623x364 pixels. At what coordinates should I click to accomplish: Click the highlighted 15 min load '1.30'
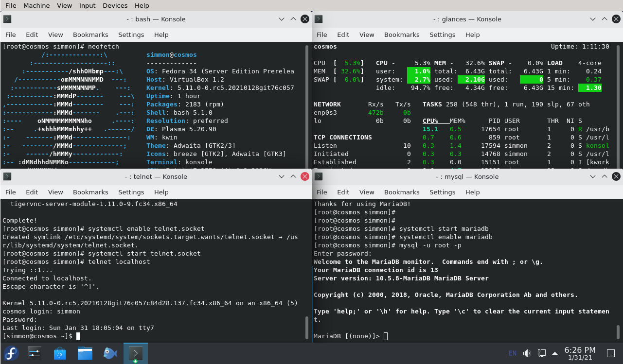[590, 88]
